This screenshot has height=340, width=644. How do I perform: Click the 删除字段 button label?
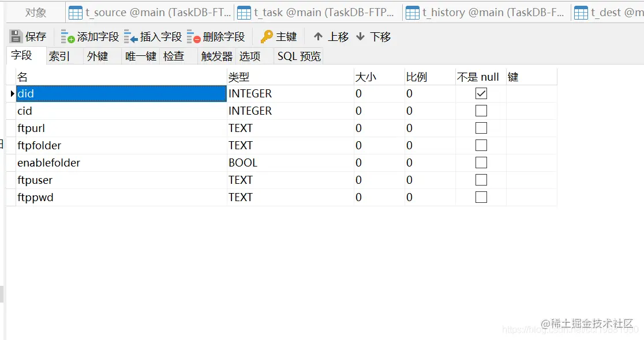(224, 36)
